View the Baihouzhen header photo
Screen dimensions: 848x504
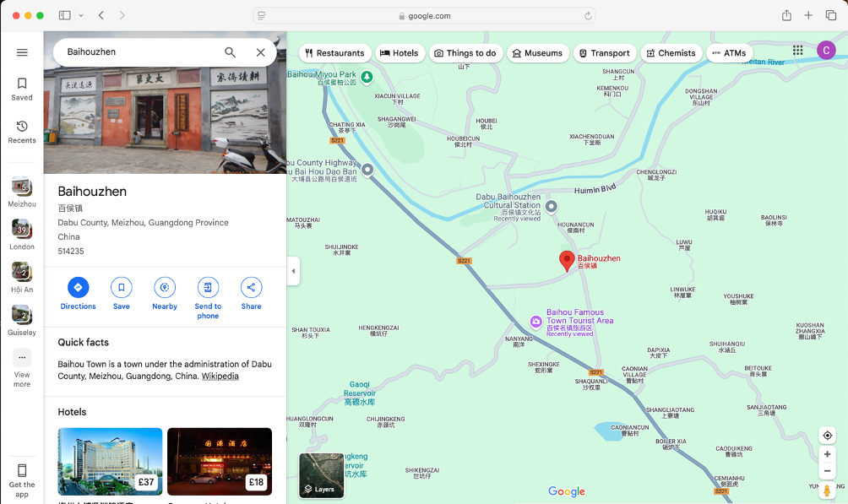coord(165,119)
